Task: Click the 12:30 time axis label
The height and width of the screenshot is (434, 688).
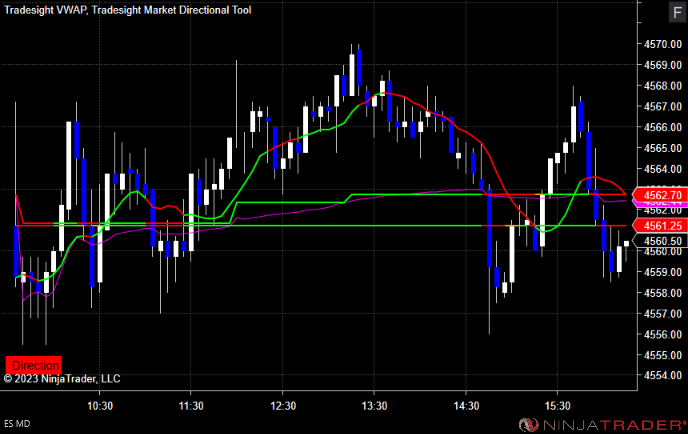Action: coord(283,406)
